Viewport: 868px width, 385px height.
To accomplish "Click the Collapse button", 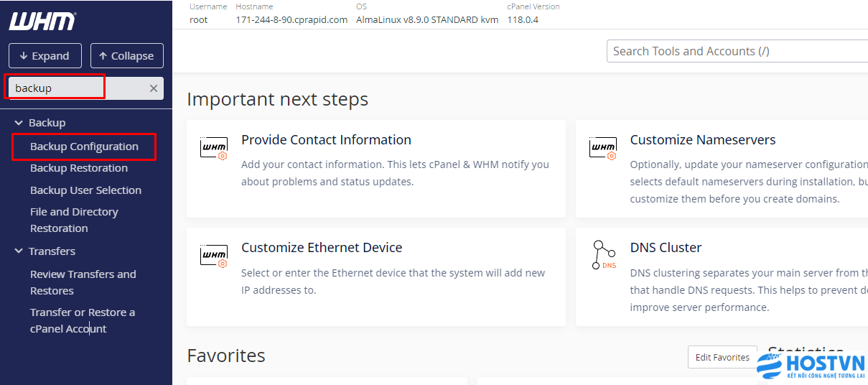I will tap(127, 56).
